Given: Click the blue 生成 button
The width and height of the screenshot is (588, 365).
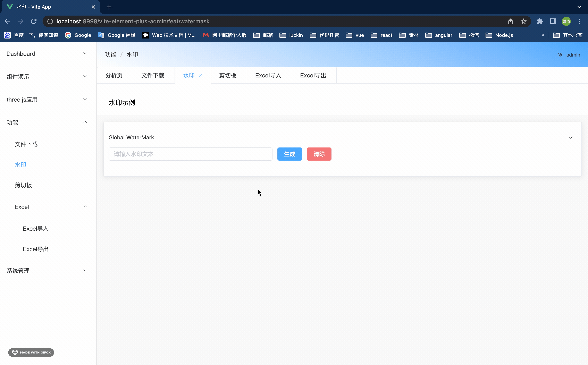Looking at the screenshot, I should 289,154.
